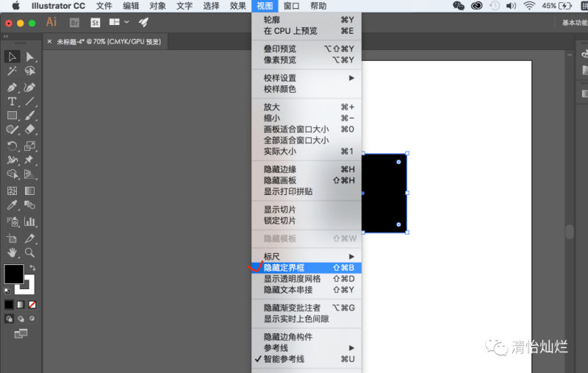Toggle 智能参考线 checked item
The image size is (588, 373).
pos(306,359)
